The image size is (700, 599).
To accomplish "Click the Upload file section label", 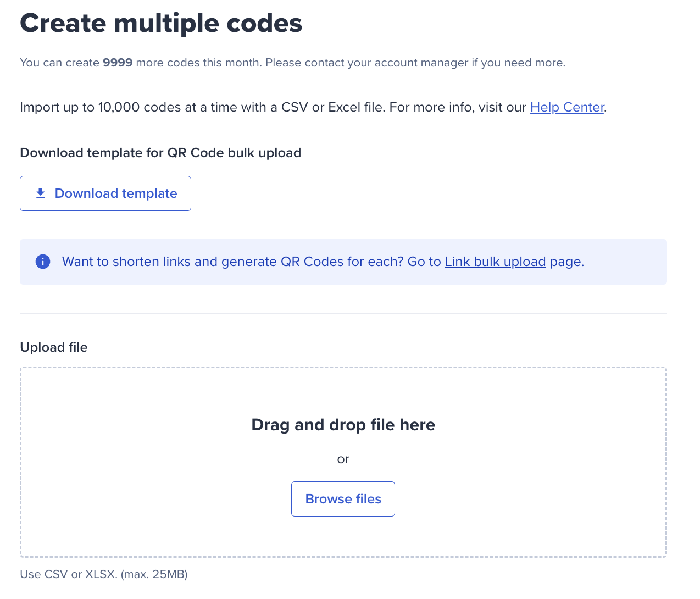I will [54, 347].
